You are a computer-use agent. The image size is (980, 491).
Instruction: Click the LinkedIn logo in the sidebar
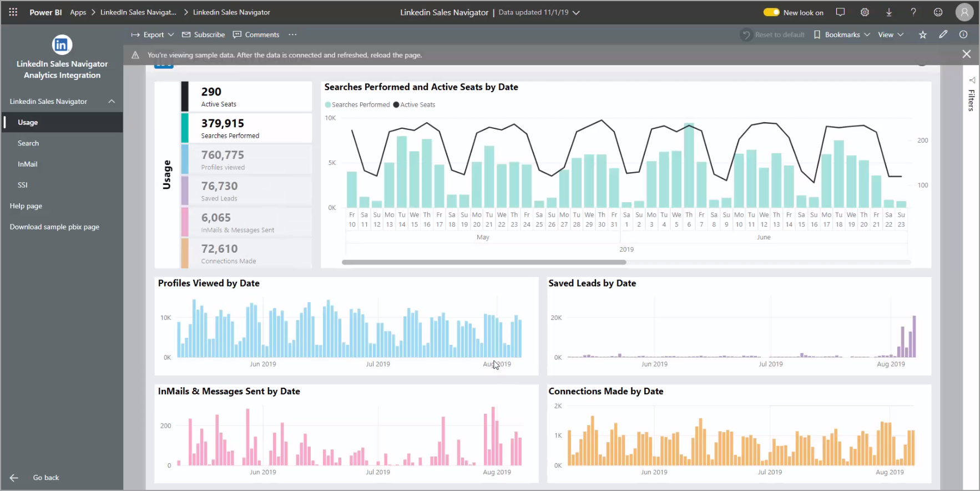pyautogui.click(x=62, y=45)
